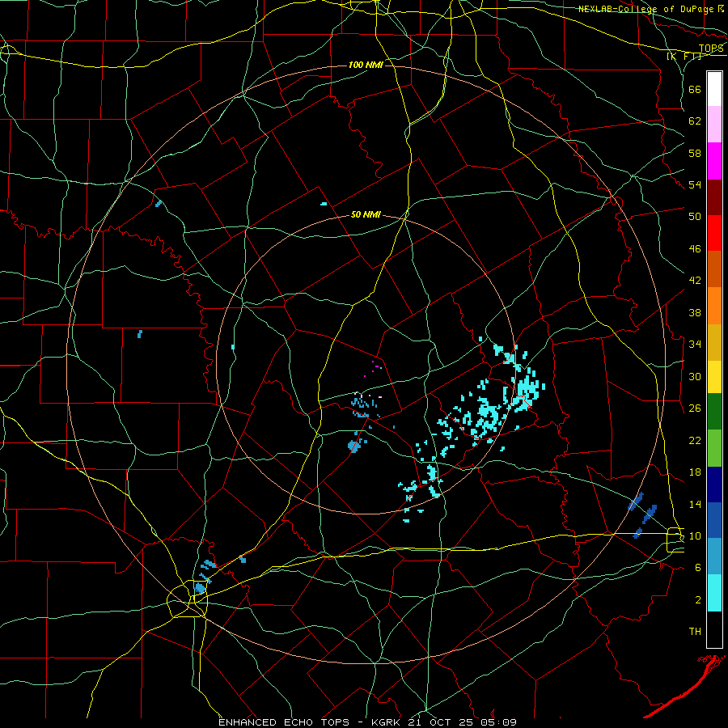Click the 26 legend value
Screen dimensions: 728x728
(x=695, y=408)
